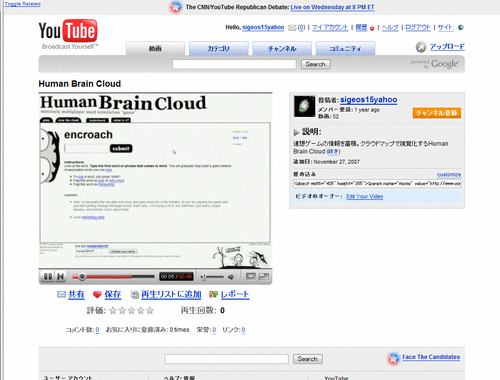Open the uploader avatar thumbnail
This screenshot has width=500, height=380.
[x=304, y=106]
